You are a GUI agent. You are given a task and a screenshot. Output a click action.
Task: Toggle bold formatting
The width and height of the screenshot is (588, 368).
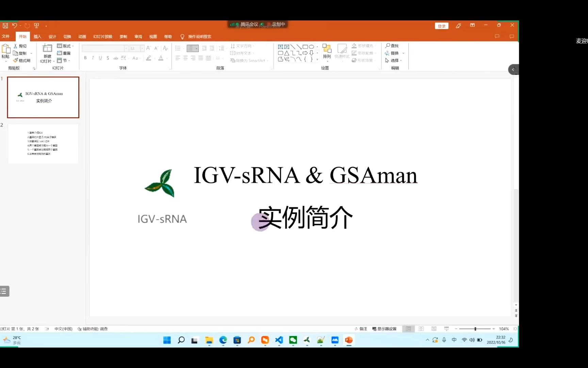click(85, 58)
